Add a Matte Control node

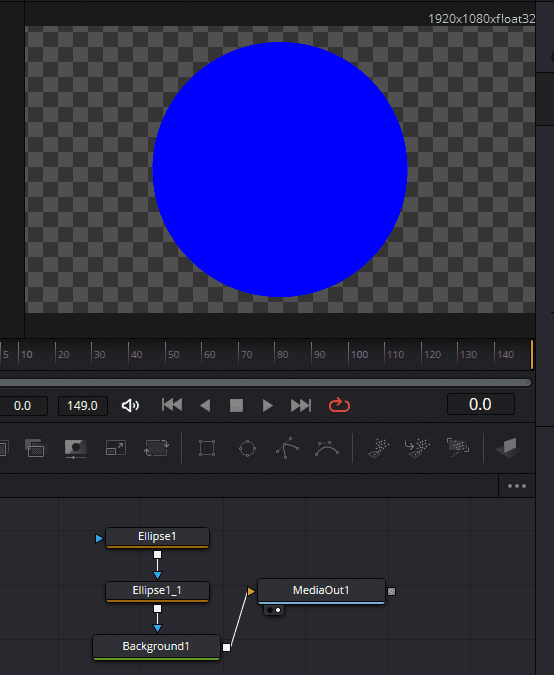click(75, 448)
